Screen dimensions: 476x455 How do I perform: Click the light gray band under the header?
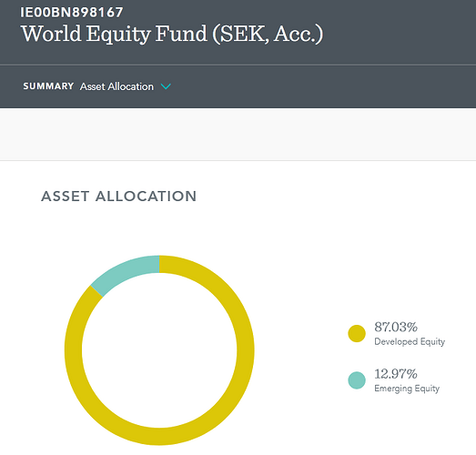pyautogui.click(x=238, y=134)
